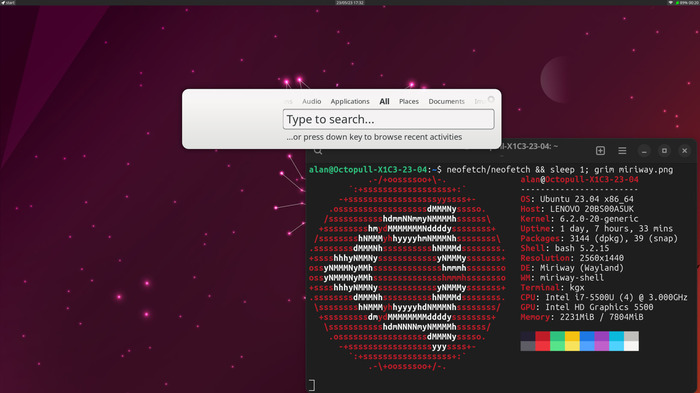Click the yellow swatch in neofetch palette
700x393 pixels.
[572, 341]
